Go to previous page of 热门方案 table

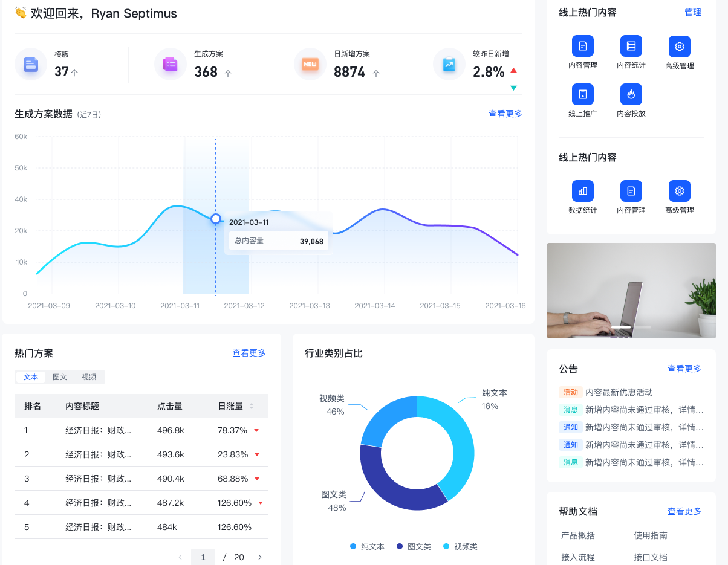(x=180, y=557)
